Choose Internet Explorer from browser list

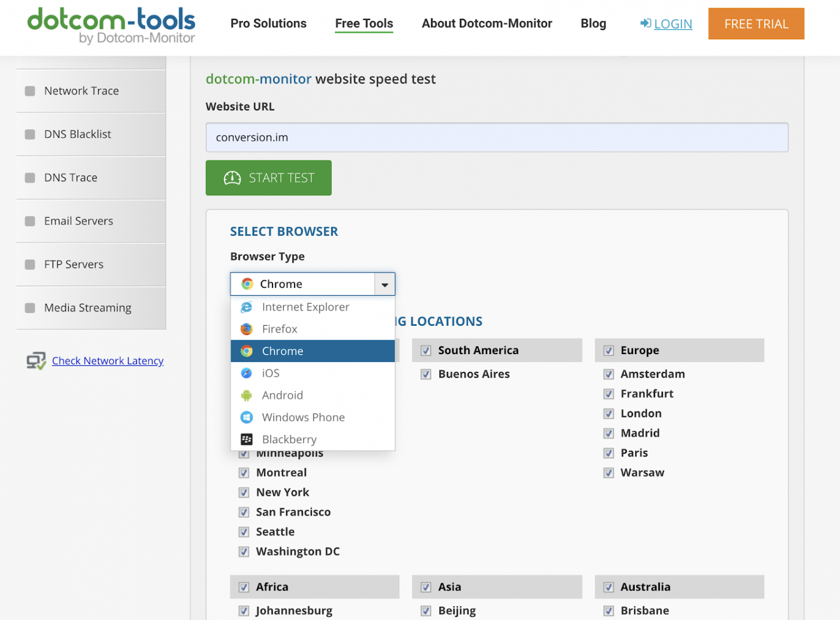pyautogui.click(x=313, y=307)
